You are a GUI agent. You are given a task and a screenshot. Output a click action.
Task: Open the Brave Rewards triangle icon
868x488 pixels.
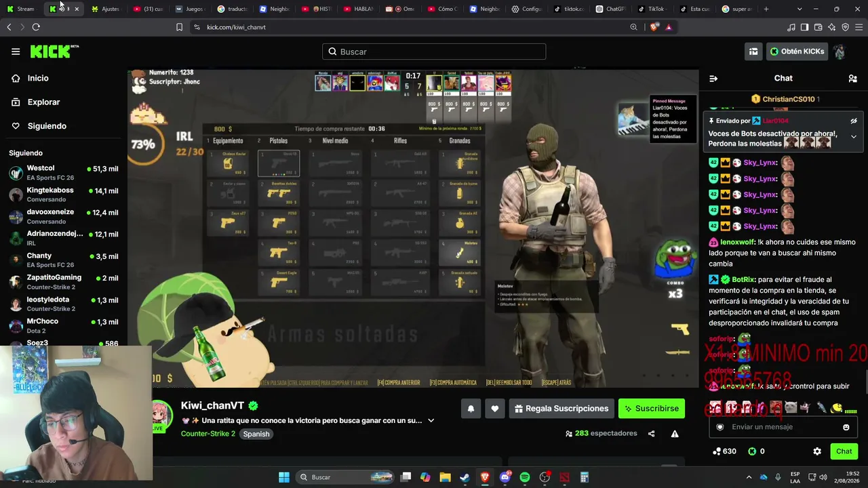click(x=669, y=27)
